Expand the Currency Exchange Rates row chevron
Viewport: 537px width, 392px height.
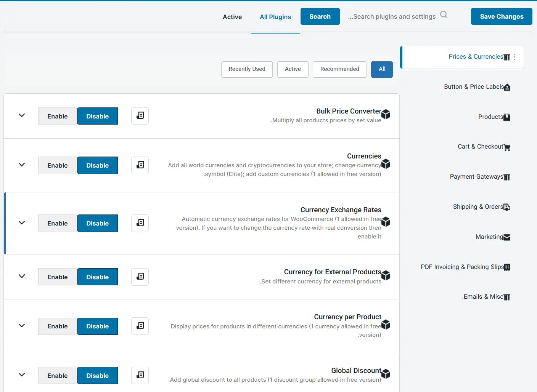point(22,222)
